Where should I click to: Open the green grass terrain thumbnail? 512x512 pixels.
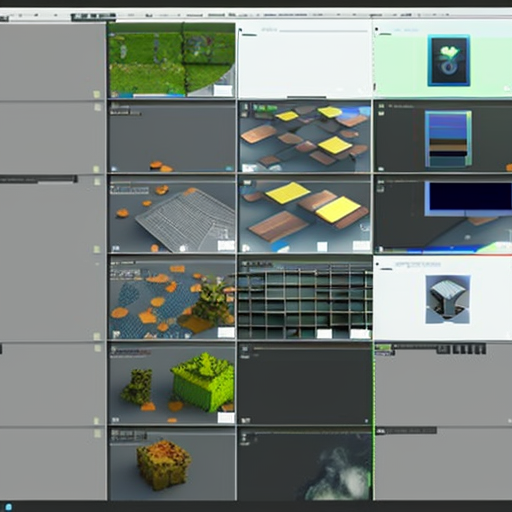pyautogui.click(x=172, y=60)
